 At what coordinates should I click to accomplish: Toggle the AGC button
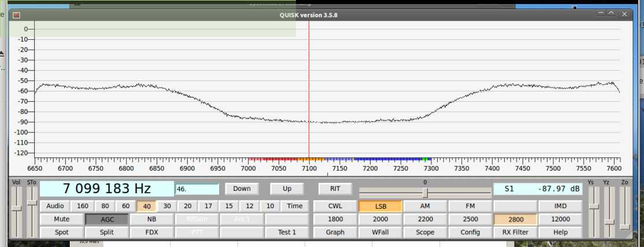tap(107, 219)
